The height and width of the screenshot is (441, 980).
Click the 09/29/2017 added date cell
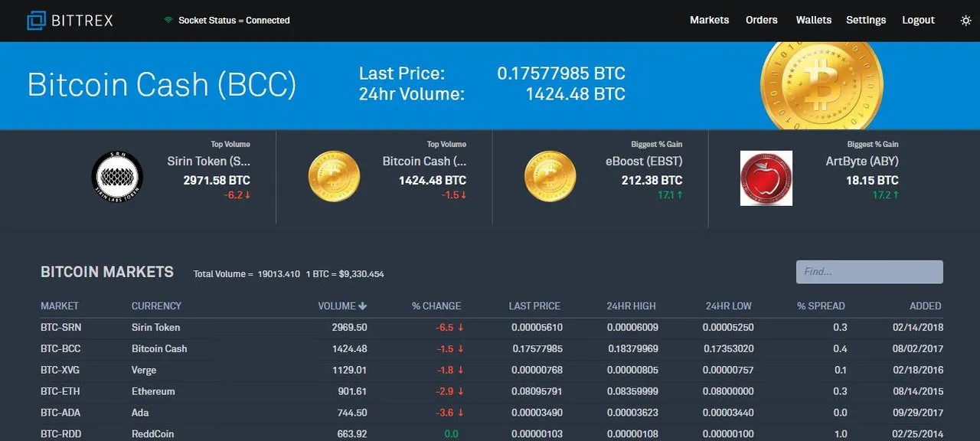tap(917, 413)
